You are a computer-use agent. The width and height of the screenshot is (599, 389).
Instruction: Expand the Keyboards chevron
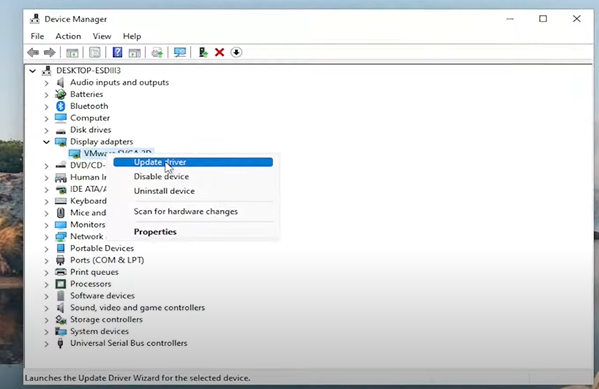[46, 201]
